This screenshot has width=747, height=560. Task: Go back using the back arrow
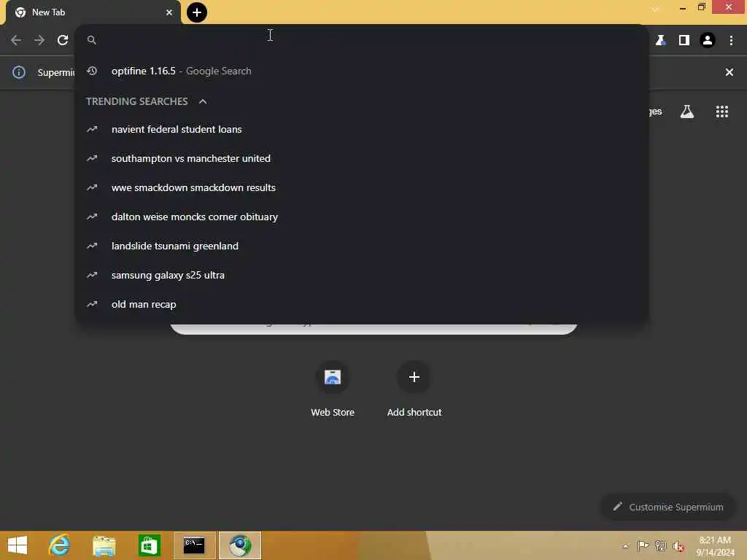[x=16, y=40]
